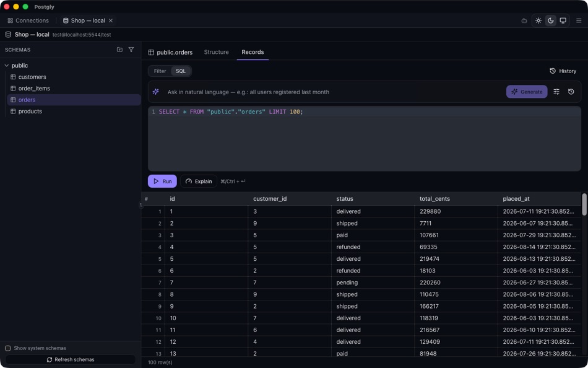Click status column header

(373, 199)
